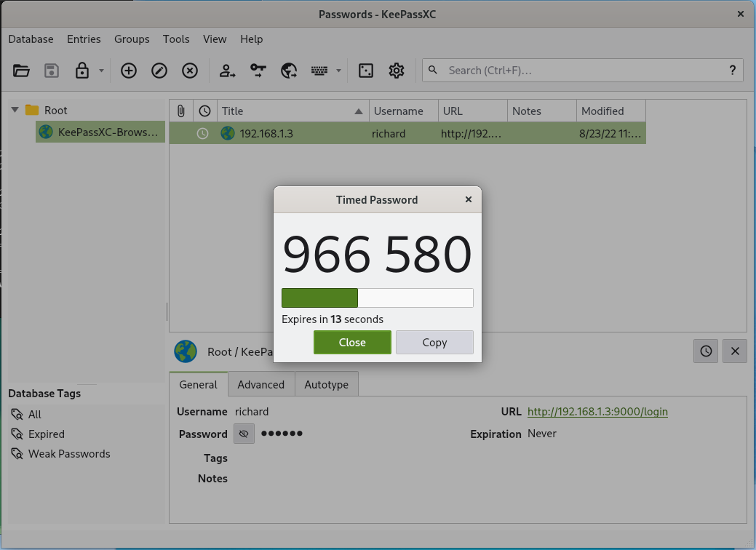Screen dimensions: 756x550
Task: Open the http://192.168.1.3:9000/login link
Action: point(597,412)
